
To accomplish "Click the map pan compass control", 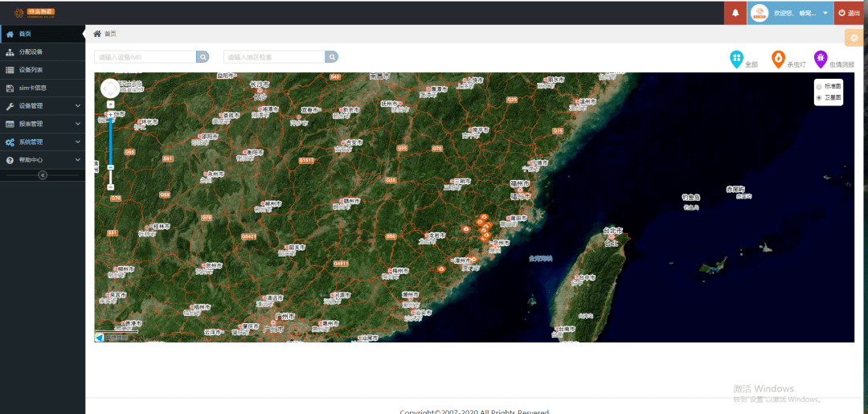I will click(x=110, y=88).
